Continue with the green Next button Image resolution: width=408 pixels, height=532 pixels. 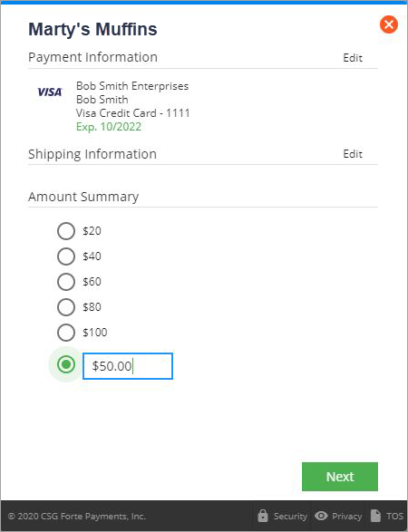[340, 477]
